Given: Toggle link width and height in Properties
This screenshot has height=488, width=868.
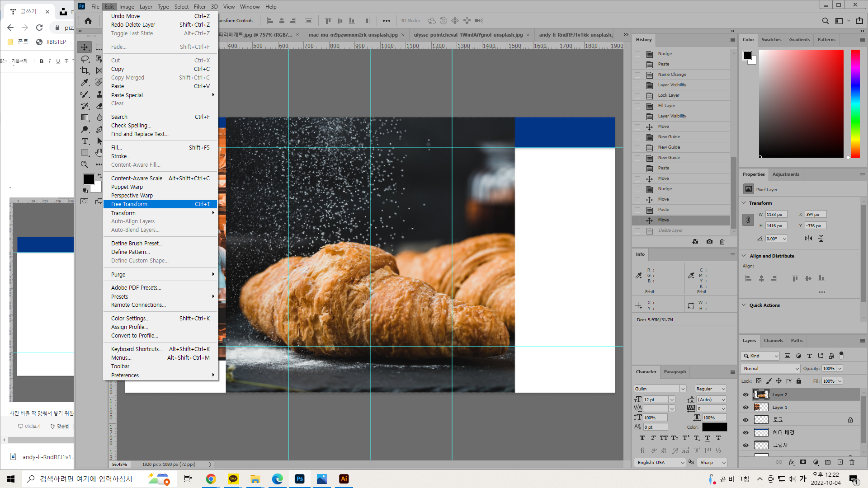Looking at the screenshot, I should point(748,220).
